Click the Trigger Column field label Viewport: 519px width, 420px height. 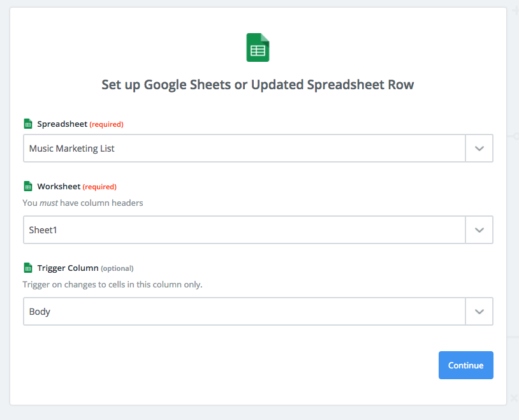[x=68, y=268]
